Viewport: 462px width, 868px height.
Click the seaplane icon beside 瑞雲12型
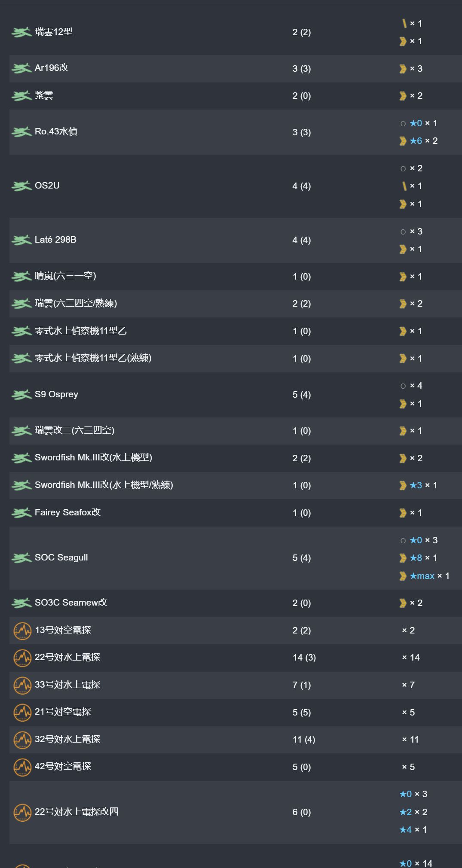click(x=21, y=32)
